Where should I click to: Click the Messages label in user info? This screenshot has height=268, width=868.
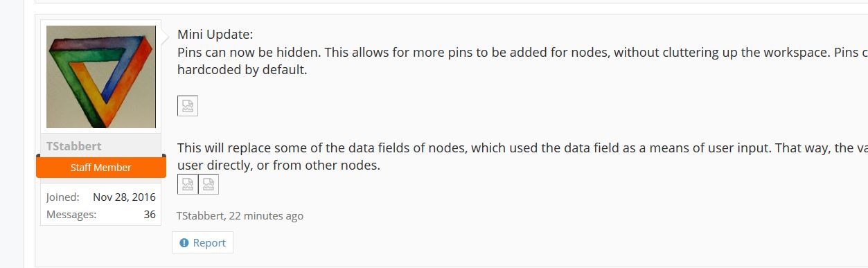click(71, 215)
